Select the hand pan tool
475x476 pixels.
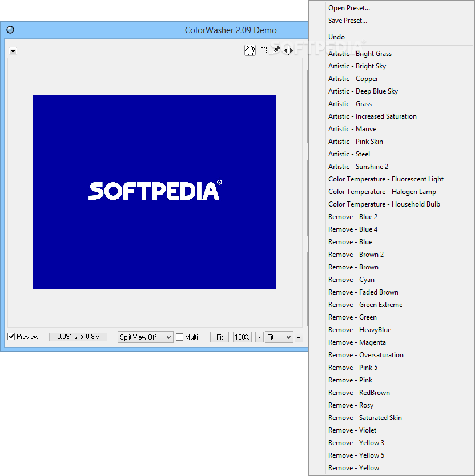(x=250, y=50)
